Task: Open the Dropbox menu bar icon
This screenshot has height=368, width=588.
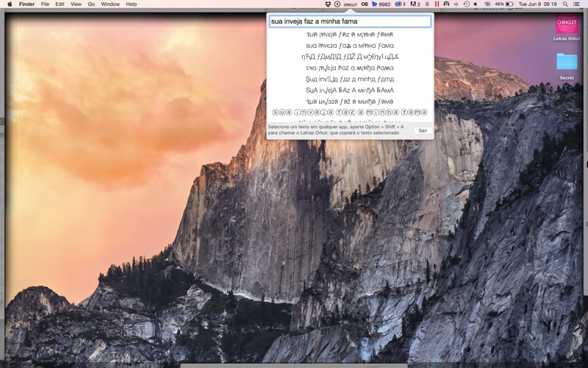Action: [328, 4]
